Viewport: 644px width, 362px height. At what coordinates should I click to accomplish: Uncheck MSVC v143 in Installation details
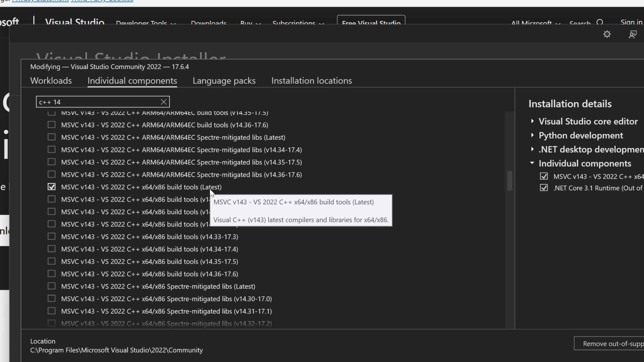(x=544, y=176)
